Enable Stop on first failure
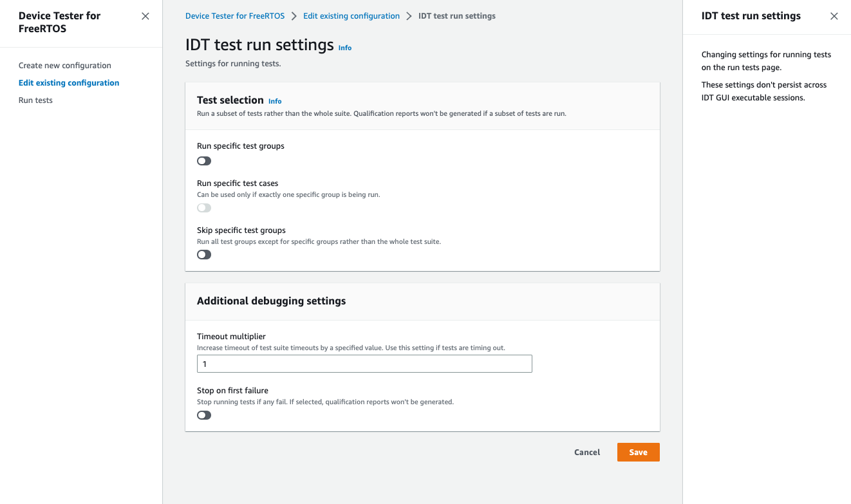Screen dimensions: 851x504 (x=204, y=415)
